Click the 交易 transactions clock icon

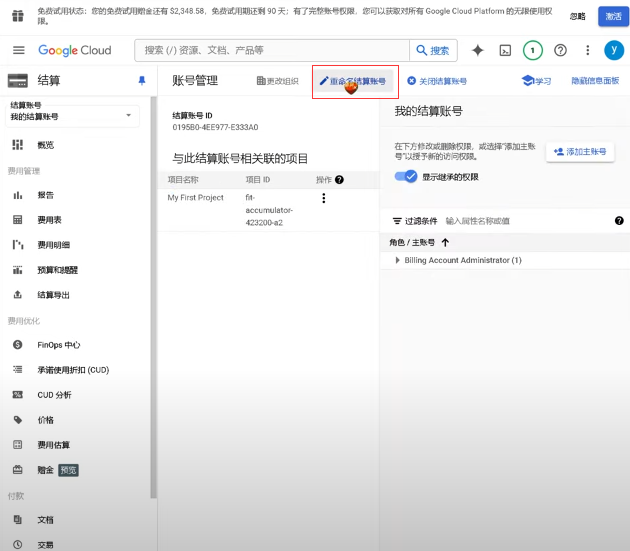18,545
